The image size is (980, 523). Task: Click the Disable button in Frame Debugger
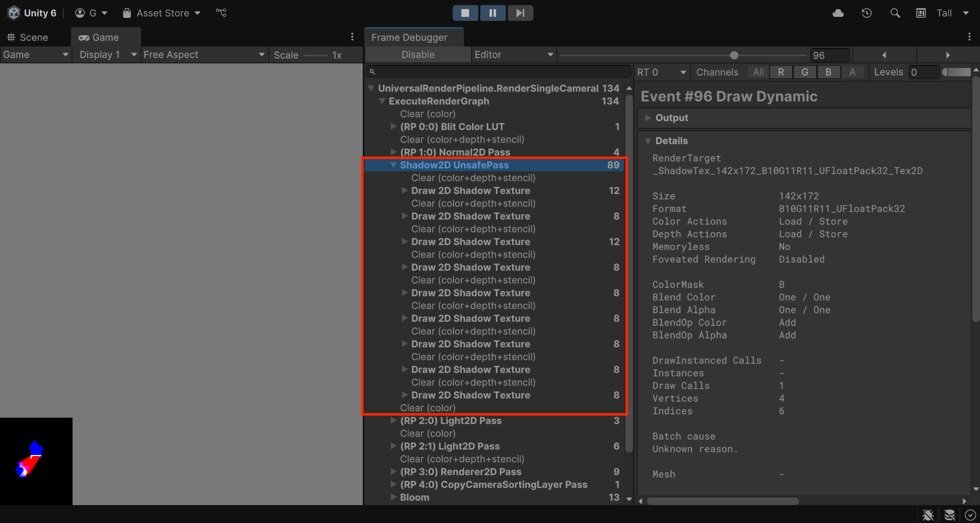pyautogui.click(x=417, y=55)
